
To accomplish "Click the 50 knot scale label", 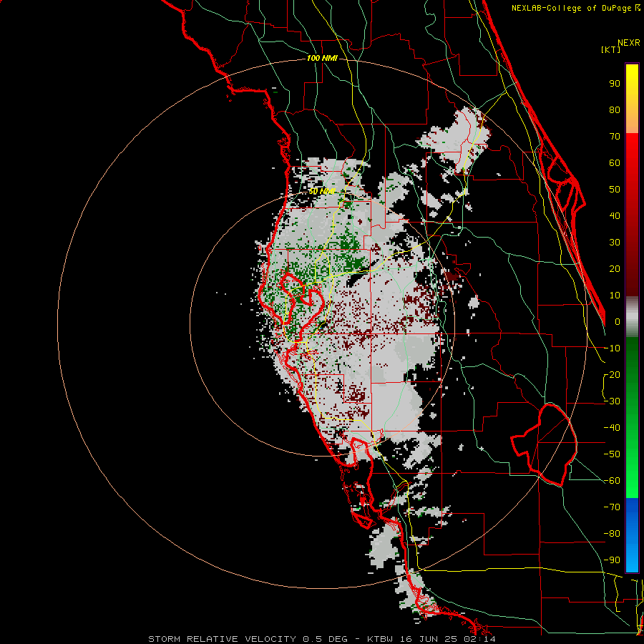I will [x=615, y=190].
